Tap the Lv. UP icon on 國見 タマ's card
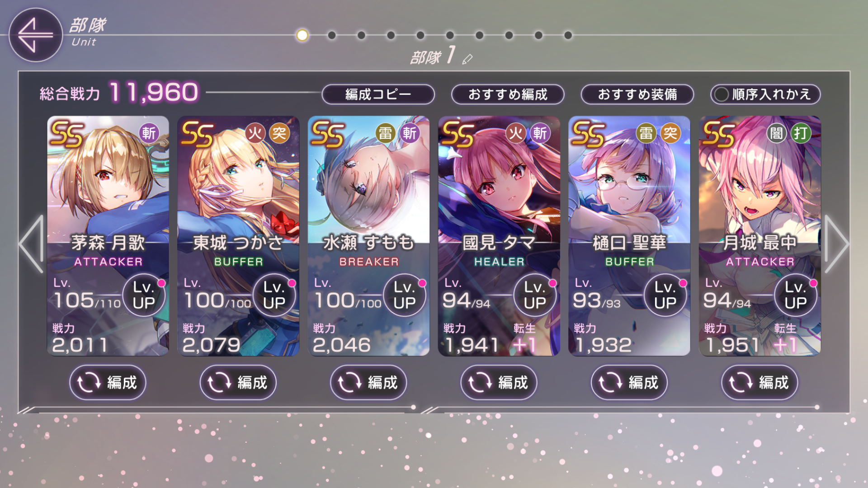This screenshot has height=488, width=868. 535,295
